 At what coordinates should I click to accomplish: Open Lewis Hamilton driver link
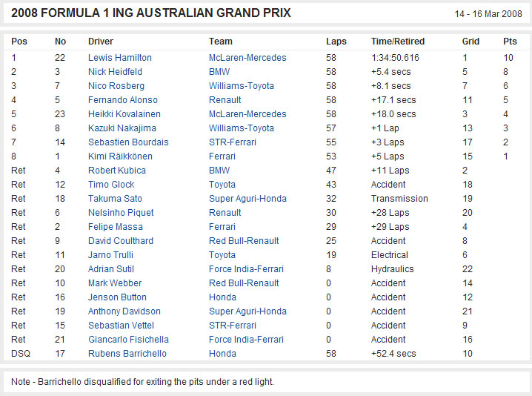click(120, 58)
